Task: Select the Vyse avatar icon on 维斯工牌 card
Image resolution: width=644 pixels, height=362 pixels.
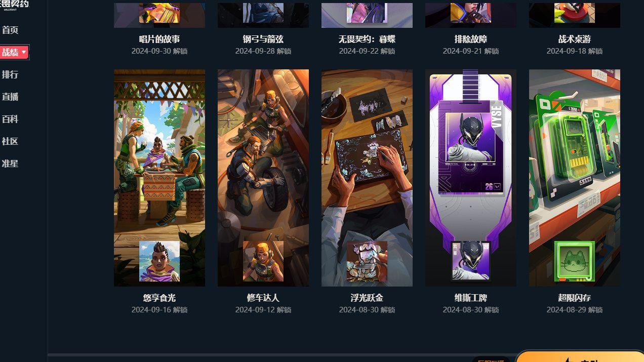Action: tap(471, 261)
